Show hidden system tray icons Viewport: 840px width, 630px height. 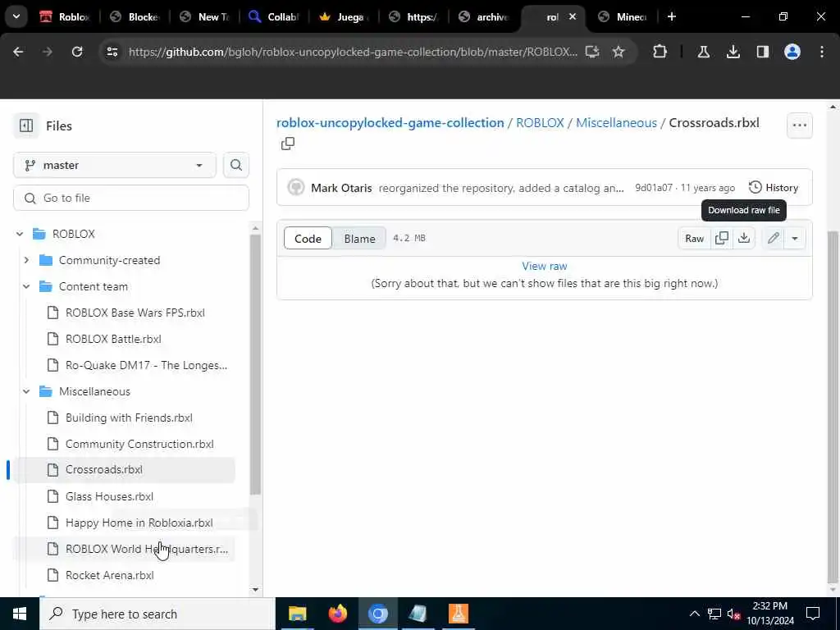coord(694,614)
